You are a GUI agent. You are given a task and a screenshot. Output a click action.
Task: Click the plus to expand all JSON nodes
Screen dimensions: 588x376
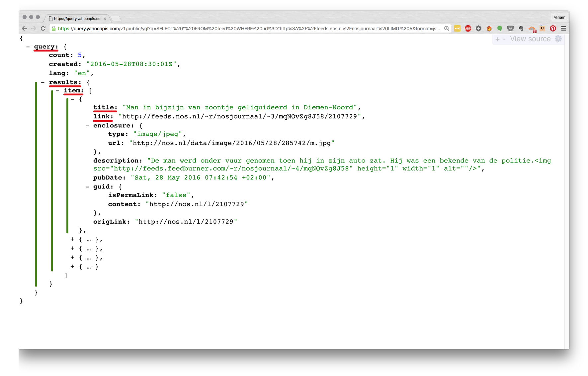point(497,39)
